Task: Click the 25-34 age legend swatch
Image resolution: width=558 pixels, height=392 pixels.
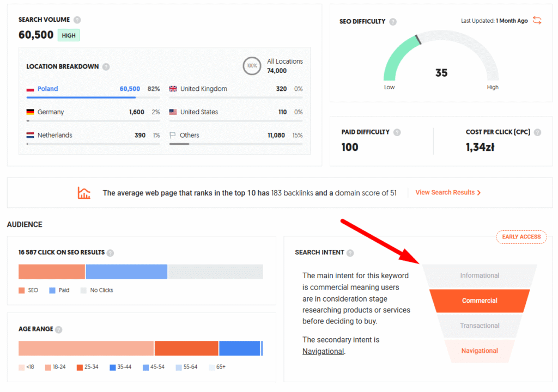Action: (x=80, y=367)
